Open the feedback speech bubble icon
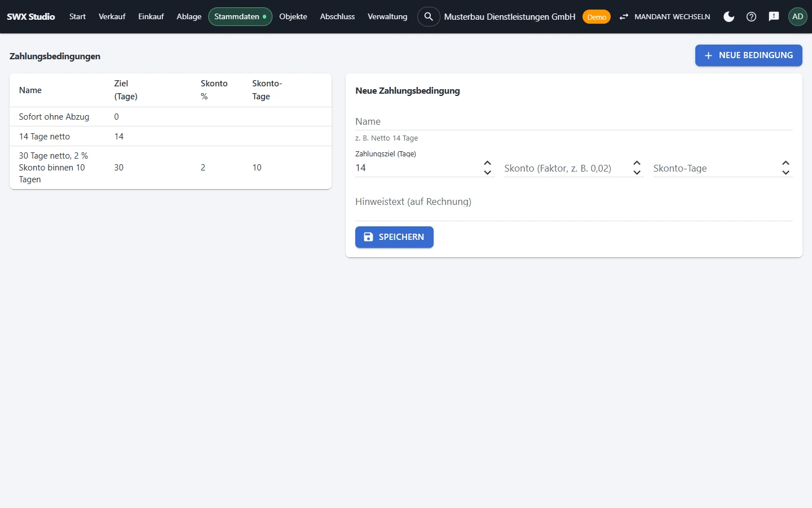Image resolution: width=812 pixels, height=508 pixels. [x=774, y=16]
